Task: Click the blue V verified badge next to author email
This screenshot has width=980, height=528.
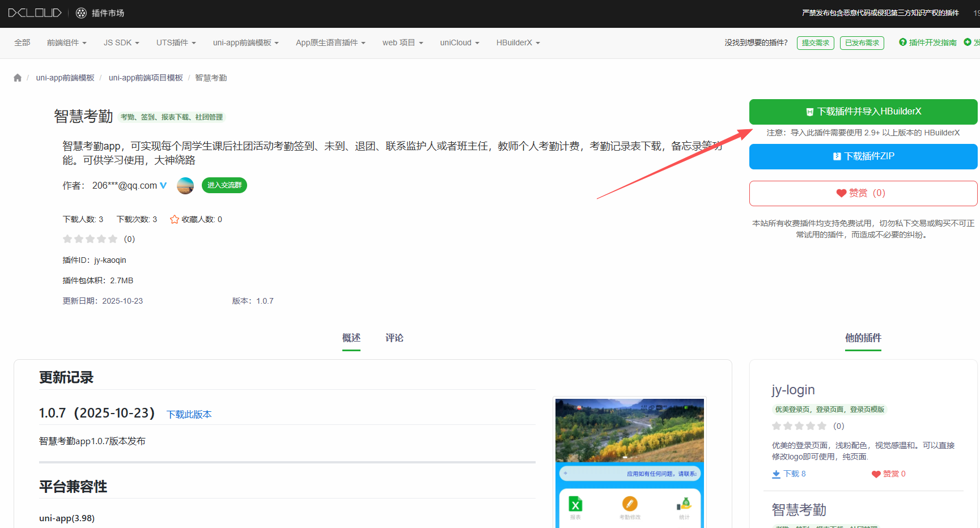Action: (x=163, y=185)
